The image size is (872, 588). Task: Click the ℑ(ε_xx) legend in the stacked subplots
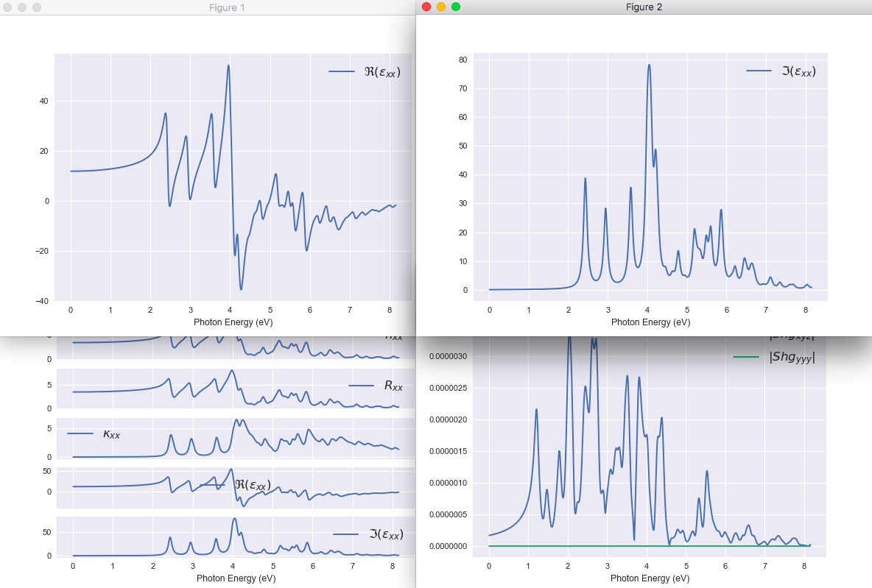(386, 534)
